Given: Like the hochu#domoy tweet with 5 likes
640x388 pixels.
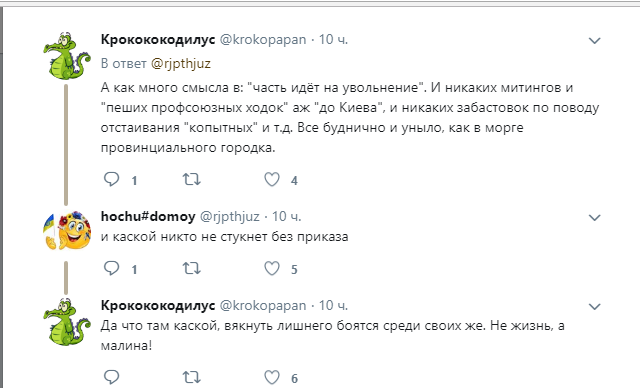Looking at the screenshot, I should 272,268.
